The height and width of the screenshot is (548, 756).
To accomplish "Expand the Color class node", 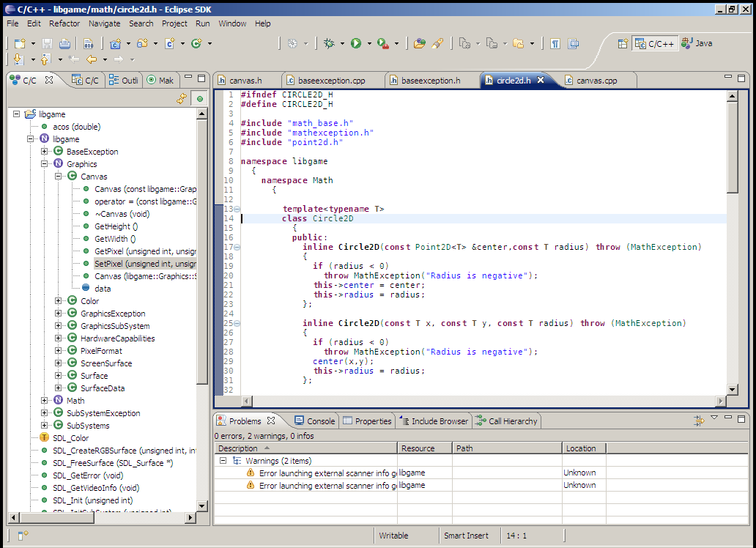I will (59, 301).
